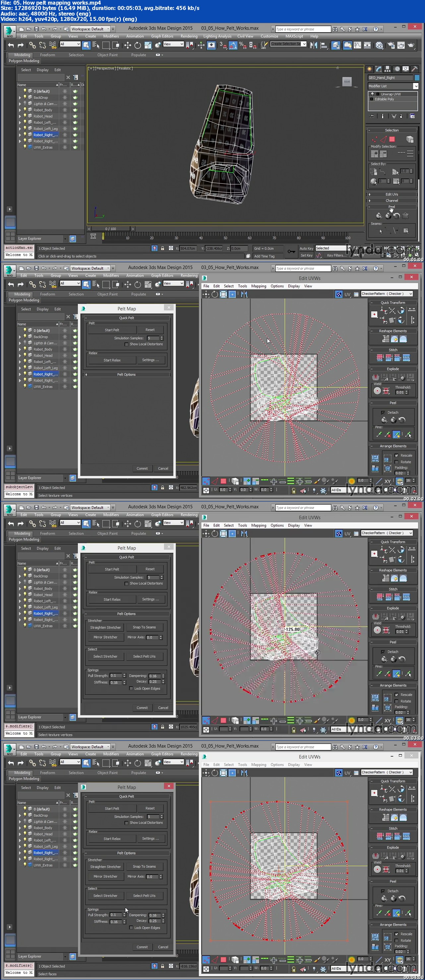Switch to the Utilities hammer command panel tab
This screenshot has width=425, height=980.
coord(415,69)
